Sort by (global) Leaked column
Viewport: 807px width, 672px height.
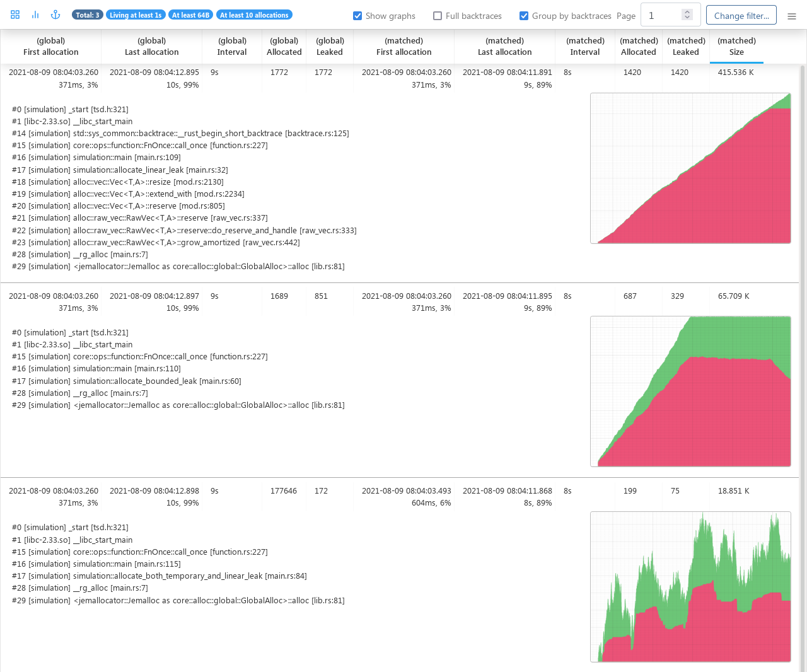[x=330, y=46]
